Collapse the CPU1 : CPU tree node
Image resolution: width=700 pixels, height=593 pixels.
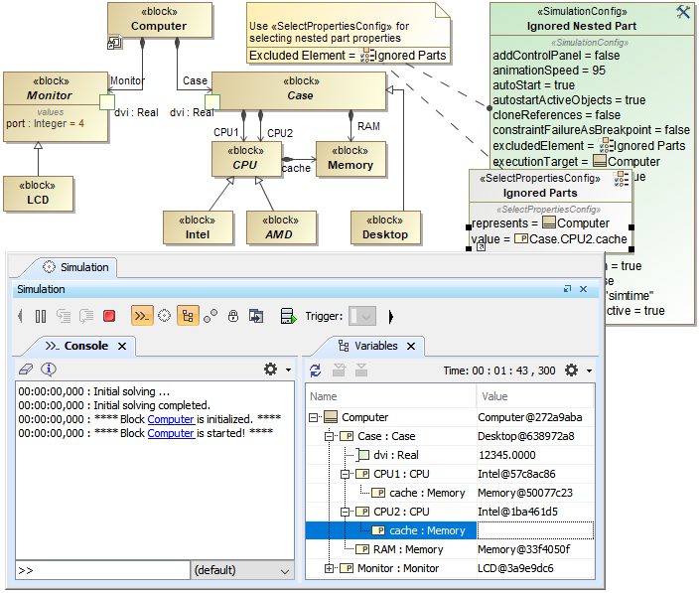pos(345,474)
